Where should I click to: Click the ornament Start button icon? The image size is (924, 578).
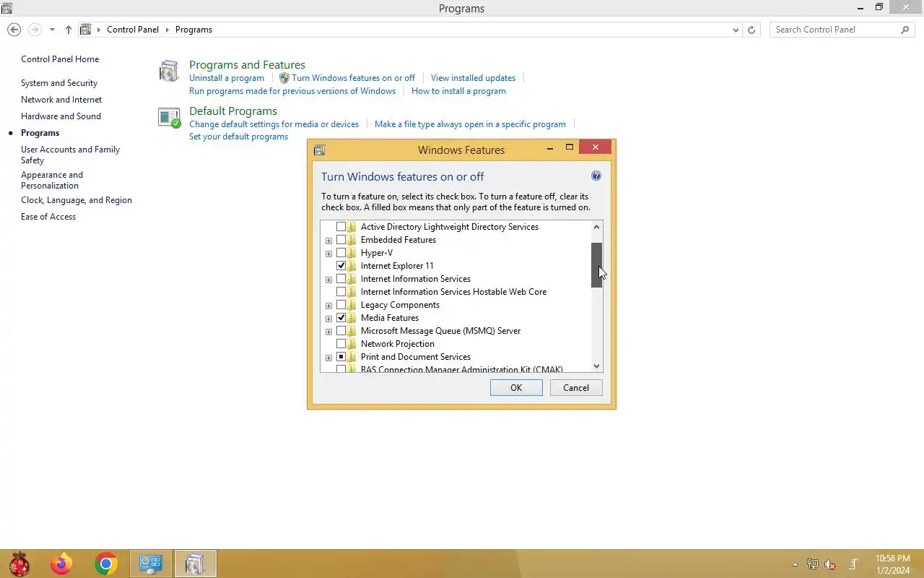(19, 564)
